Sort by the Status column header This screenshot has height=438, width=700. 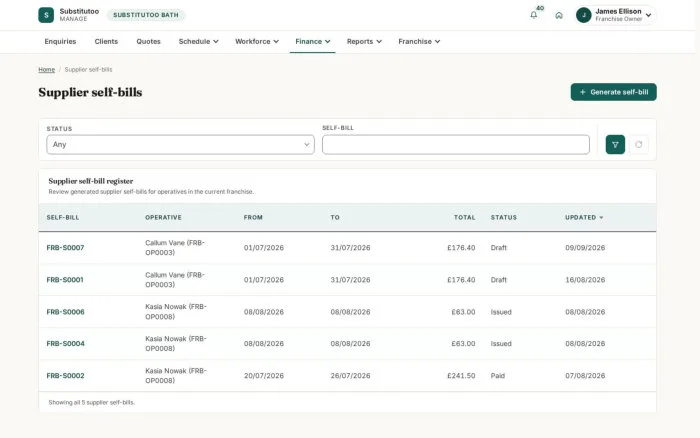pos(504,217)
